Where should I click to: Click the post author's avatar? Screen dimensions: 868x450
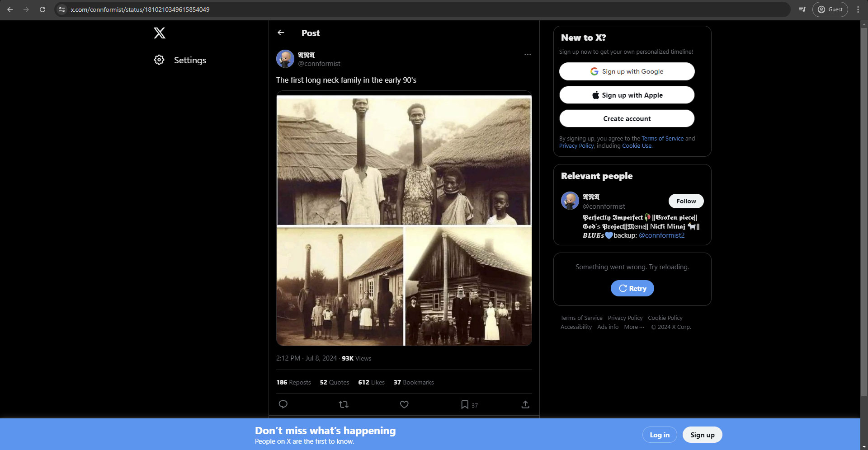(285, 59)
